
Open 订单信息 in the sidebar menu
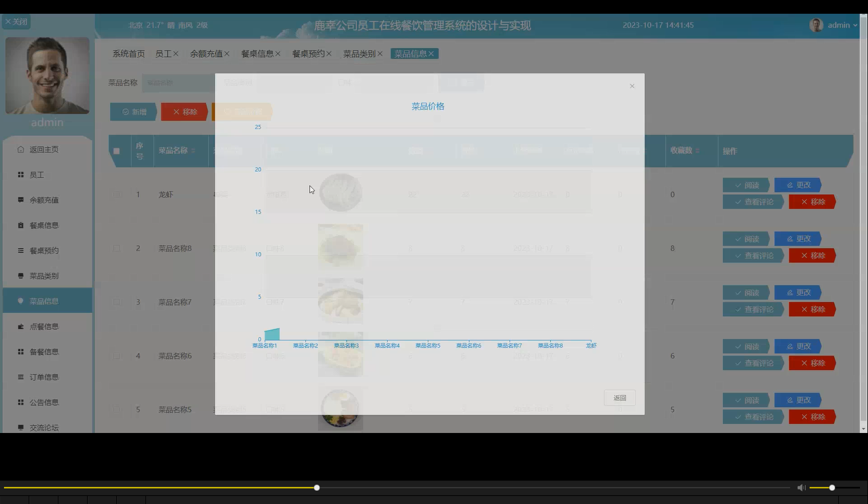coord(48,377)
